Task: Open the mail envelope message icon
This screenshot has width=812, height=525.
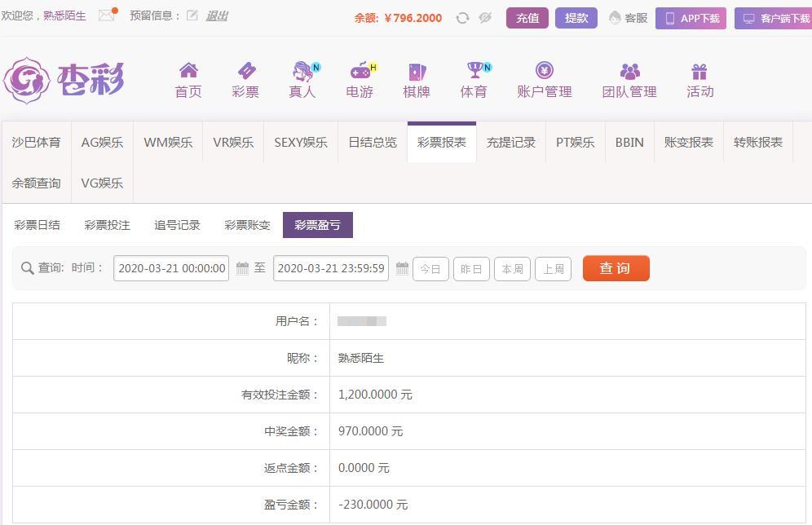Action: click(106, 15)
